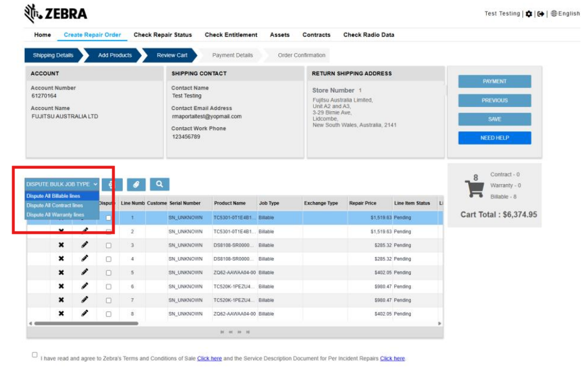This screenshot has height=371, width=588.
Task: Delete line 3 with its X icon
Action: [x=61, y=245]
